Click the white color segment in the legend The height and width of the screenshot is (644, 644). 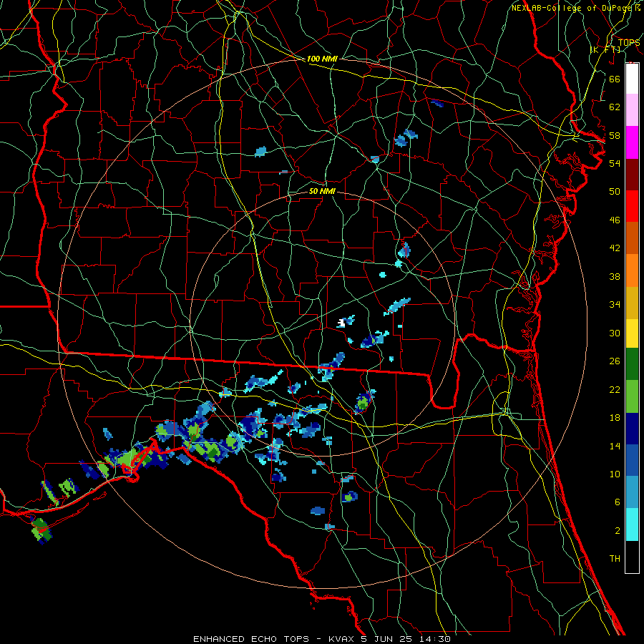632,79
